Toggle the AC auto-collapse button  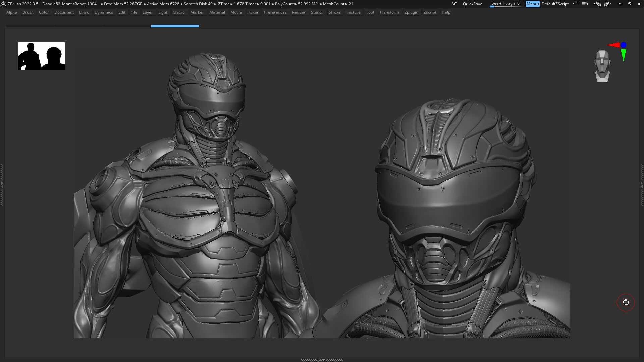coord(454,4)
